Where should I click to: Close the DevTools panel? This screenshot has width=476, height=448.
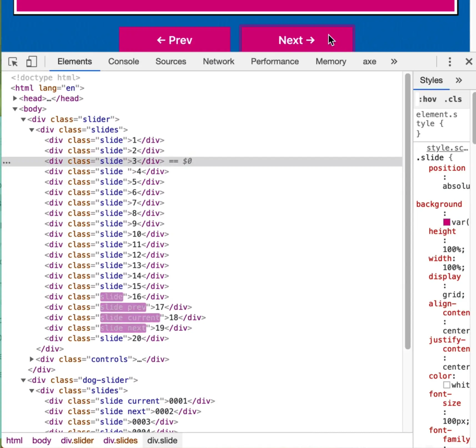point(469,62)
